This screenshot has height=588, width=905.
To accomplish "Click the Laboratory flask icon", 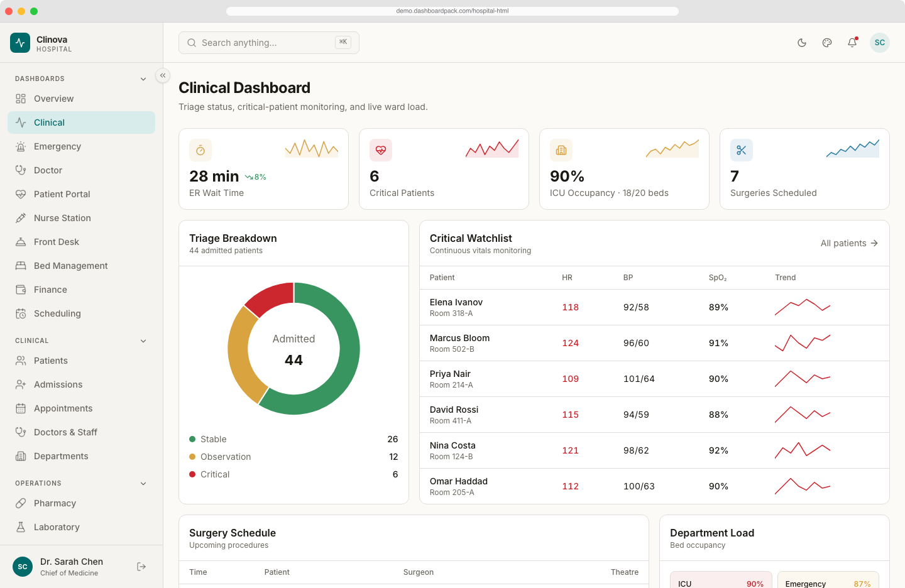I will tap(21, 527).
